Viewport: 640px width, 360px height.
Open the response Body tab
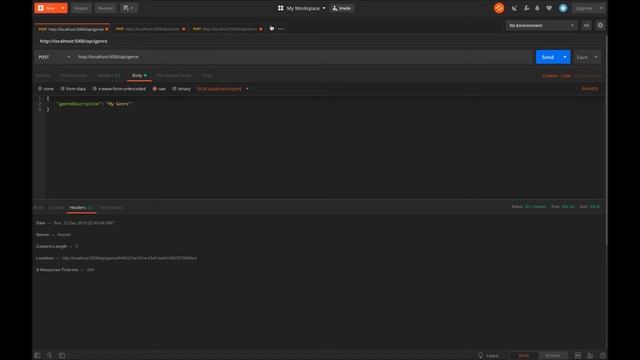39,207
